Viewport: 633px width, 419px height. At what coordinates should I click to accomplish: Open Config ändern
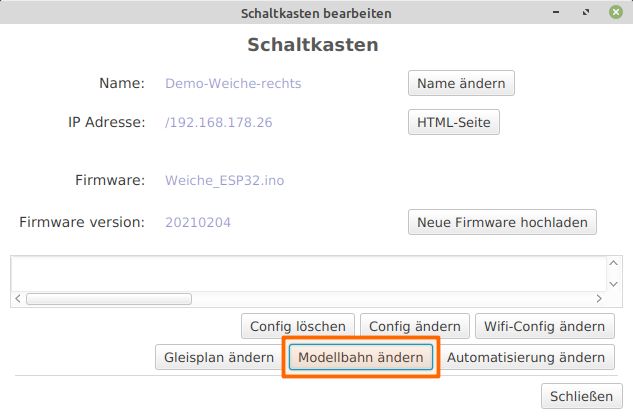(414, 326)
